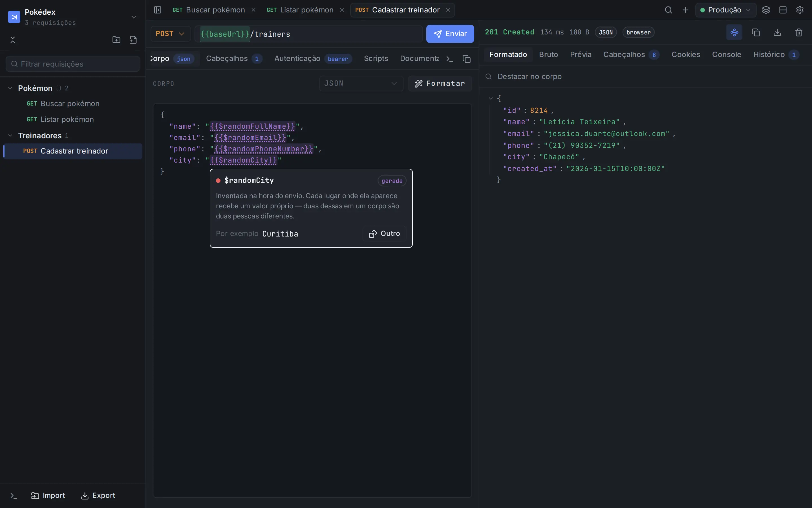Close the Listar pokémon tab
This screenshot has width=812, height=508.
click(x=342, y=10)
